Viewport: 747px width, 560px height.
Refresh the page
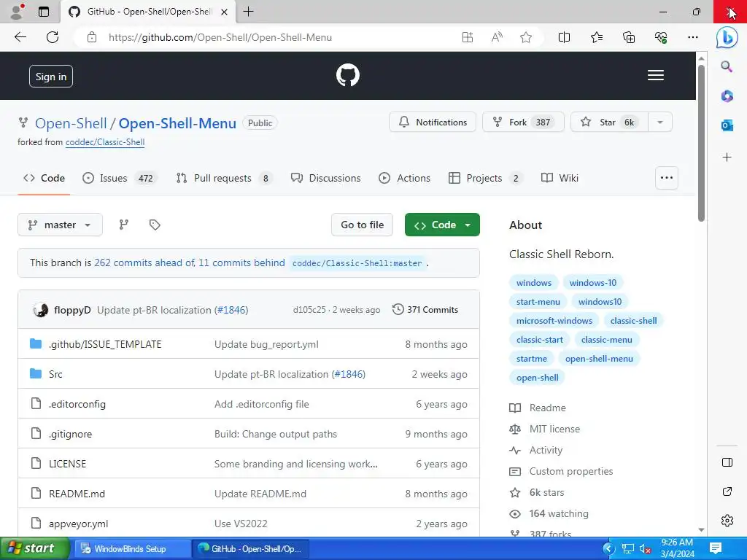tap(53, 37)
